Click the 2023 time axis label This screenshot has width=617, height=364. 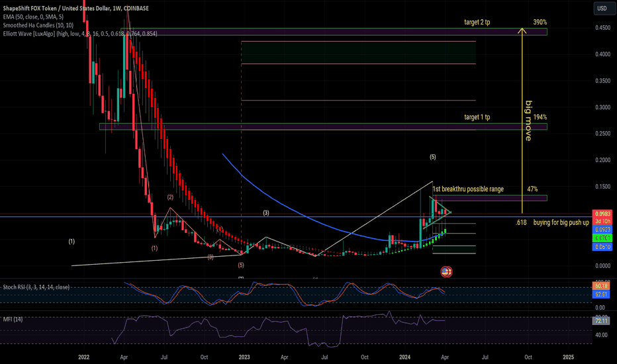[244, 357]
